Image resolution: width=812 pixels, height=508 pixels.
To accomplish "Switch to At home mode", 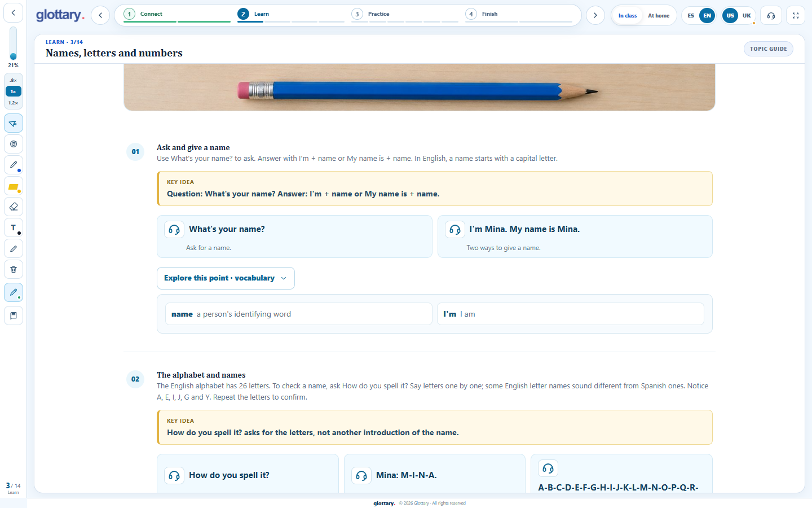I will [659, 16].
